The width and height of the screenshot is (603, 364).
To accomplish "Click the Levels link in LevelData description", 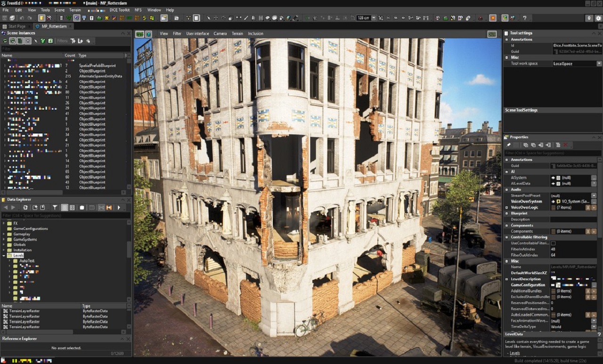I will pos(514,353).
